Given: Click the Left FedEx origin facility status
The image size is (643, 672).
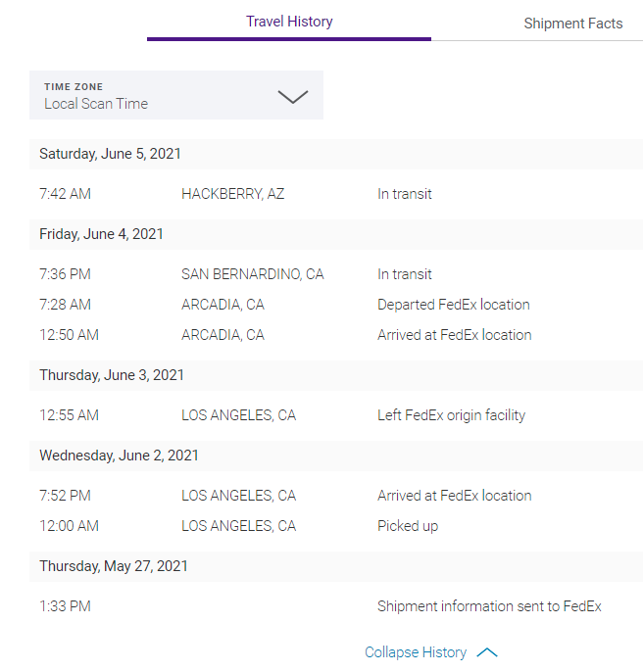Looking at the screenshot, I should 451,415.
